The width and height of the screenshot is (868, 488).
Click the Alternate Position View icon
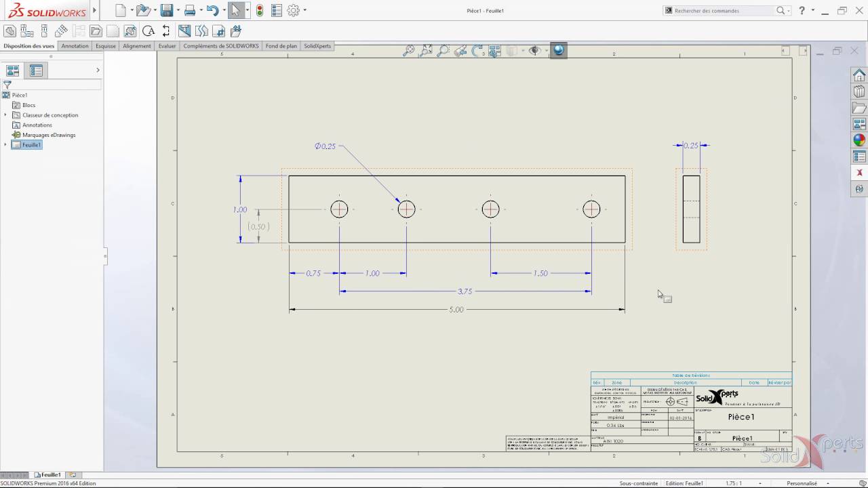coord(235,31)
